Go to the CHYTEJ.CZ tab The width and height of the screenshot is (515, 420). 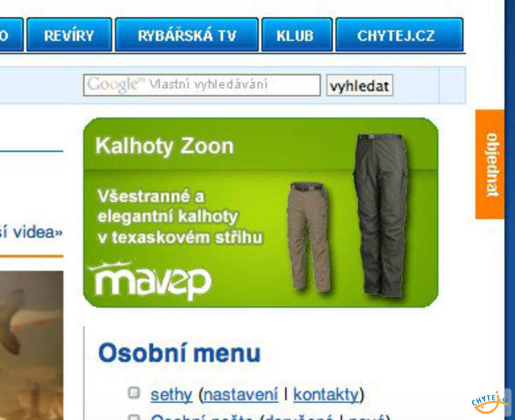coord(399,35)
